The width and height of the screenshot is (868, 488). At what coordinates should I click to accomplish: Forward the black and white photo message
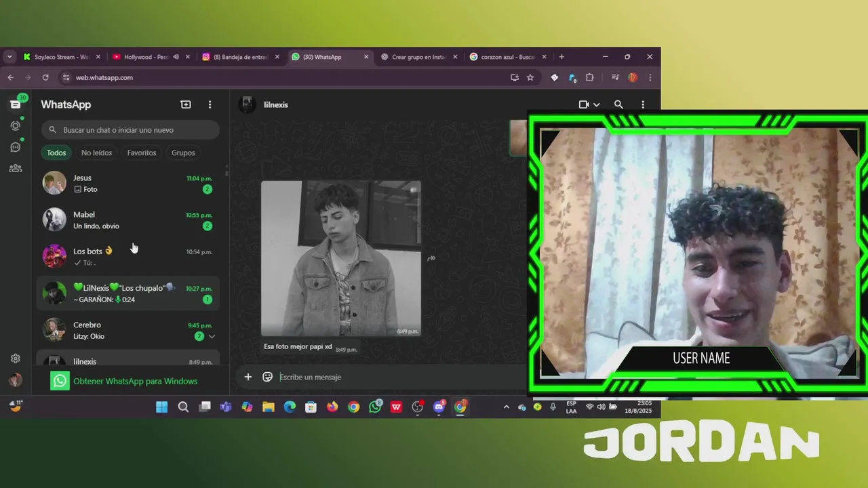click(x=431, y=258)
